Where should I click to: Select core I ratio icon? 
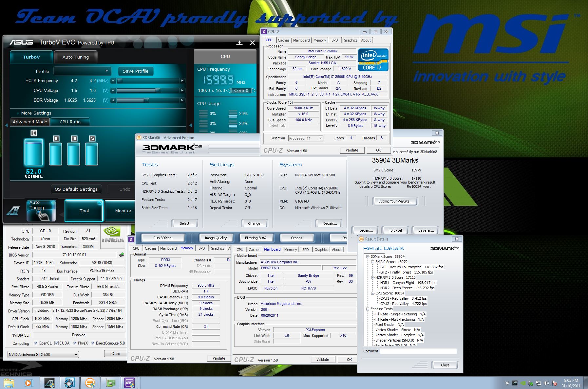coord(34,133)
